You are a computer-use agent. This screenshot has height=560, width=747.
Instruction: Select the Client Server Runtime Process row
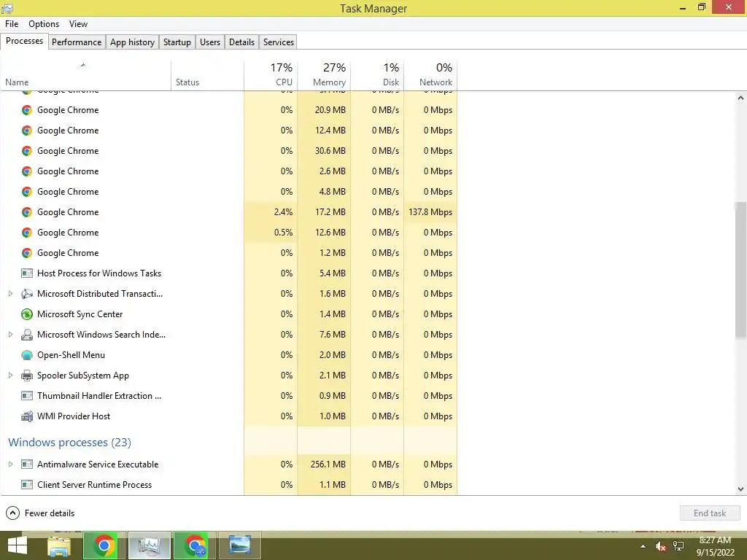pos(228,485)
